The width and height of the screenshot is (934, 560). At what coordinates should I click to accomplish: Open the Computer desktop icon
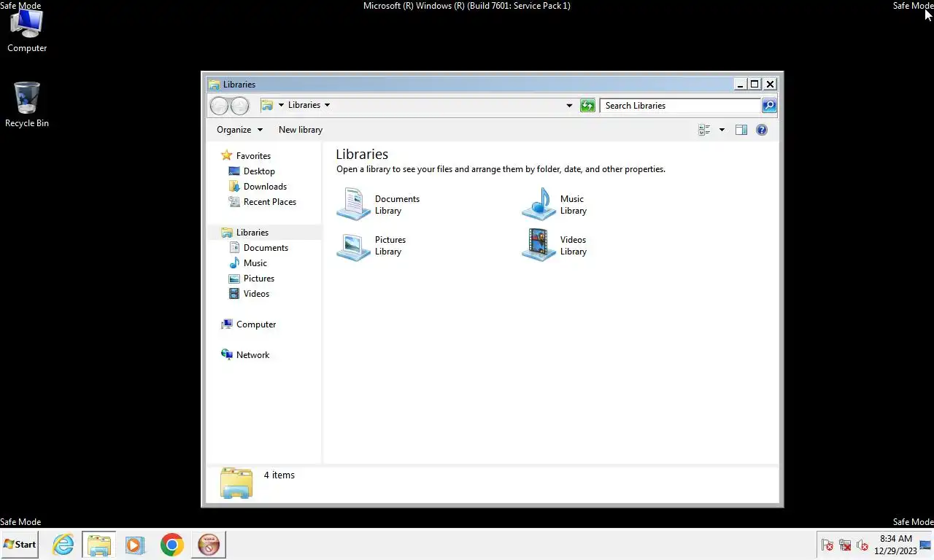pyautogui.click(x=27, y=31)
